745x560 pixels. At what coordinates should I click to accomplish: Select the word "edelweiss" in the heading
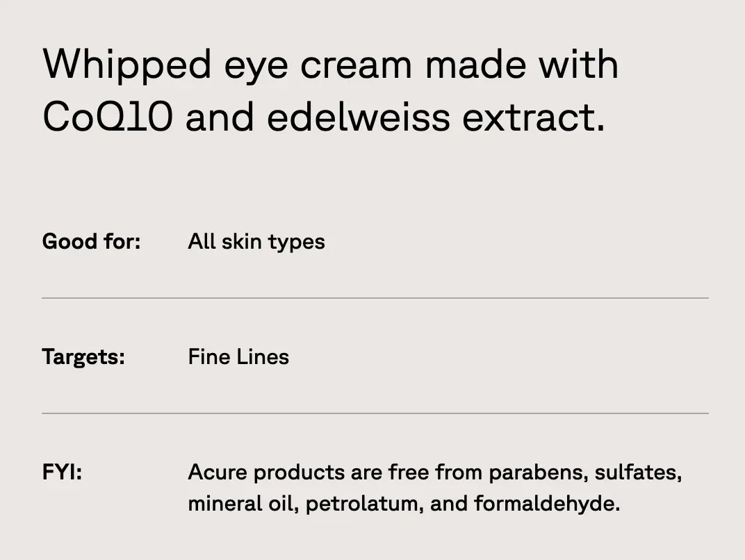pos(359,117)
